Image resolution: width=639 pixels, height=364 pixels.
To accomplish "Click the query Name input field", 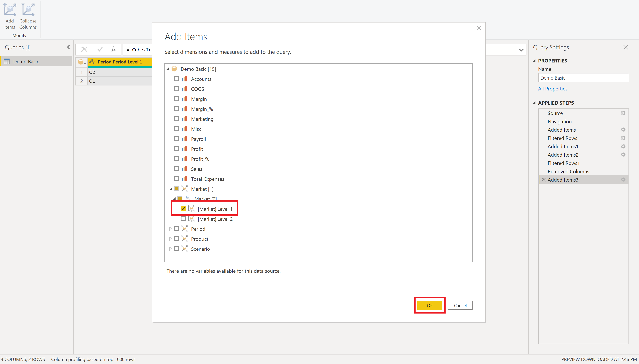I will pyautogui.click(x=583, y=78).
